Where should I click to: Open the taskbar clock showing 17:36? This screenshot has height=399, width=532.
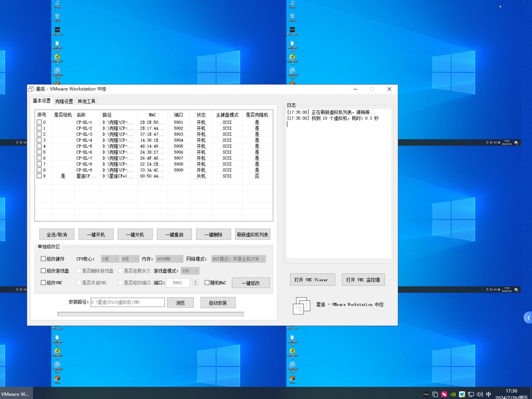(511, 394)
